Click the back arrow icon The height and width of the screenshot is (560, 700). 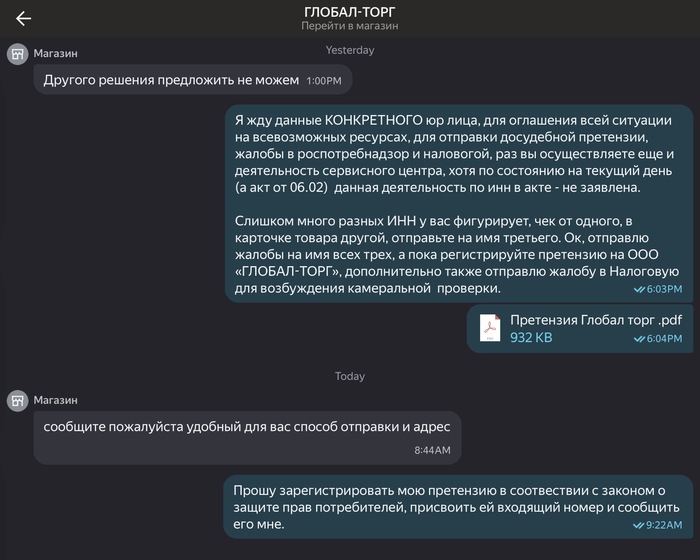coord(23,18)
